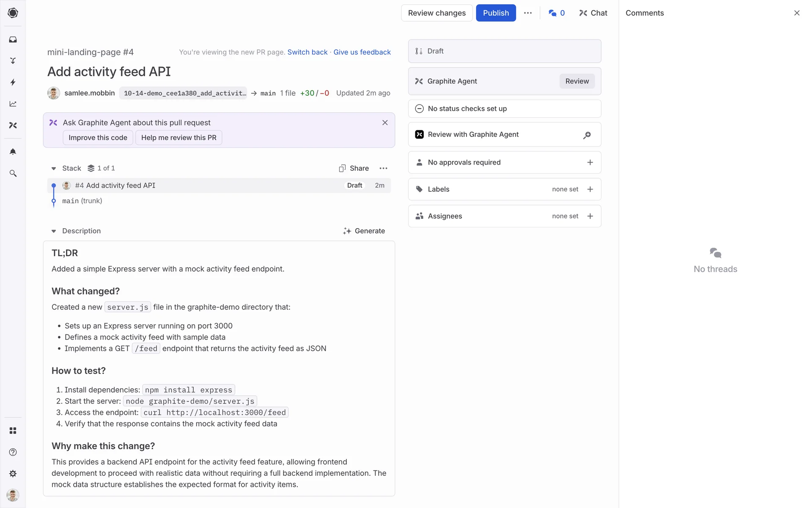Viewport: 812px width, 508px height.
Task: Collapse the Description section
Action: tap(54, 231)
